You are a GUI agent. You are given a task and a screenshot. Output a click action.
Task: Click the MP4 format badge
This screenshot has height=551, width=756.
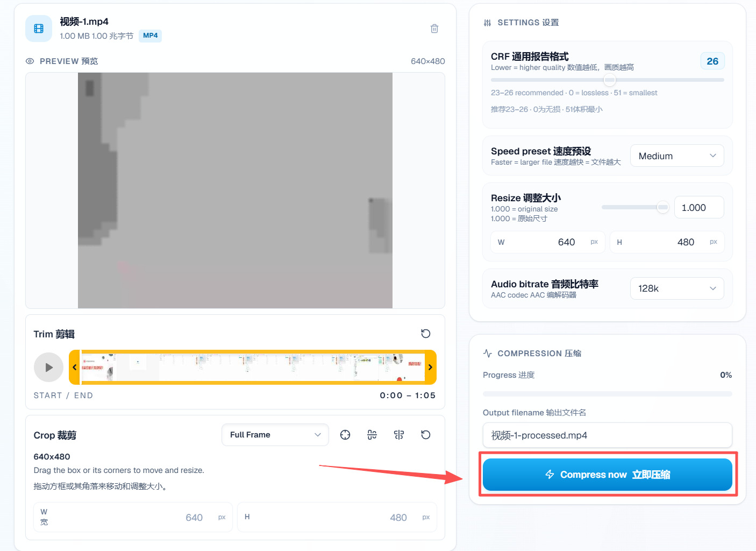click(151, 36)
